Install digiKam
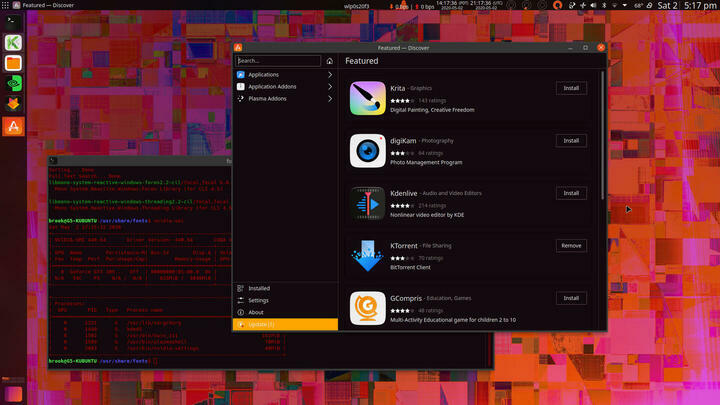 [x=571, y=141]
